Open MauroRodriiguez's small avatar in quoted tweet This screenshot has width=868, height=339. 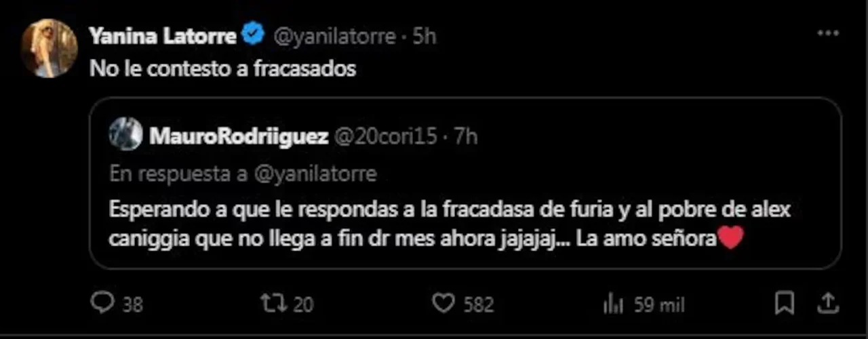point(125,134)
